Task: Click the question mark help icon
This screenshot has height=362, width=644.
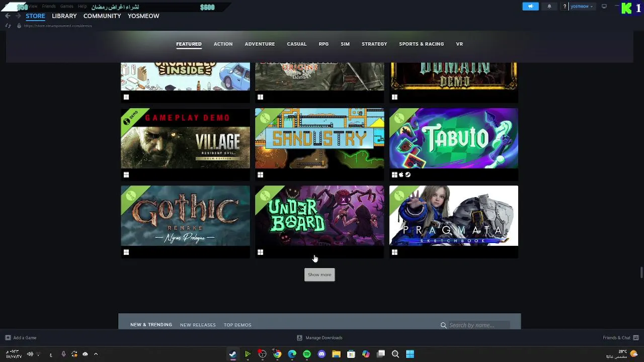Action: pyautogui.click(x=565, y=7)
